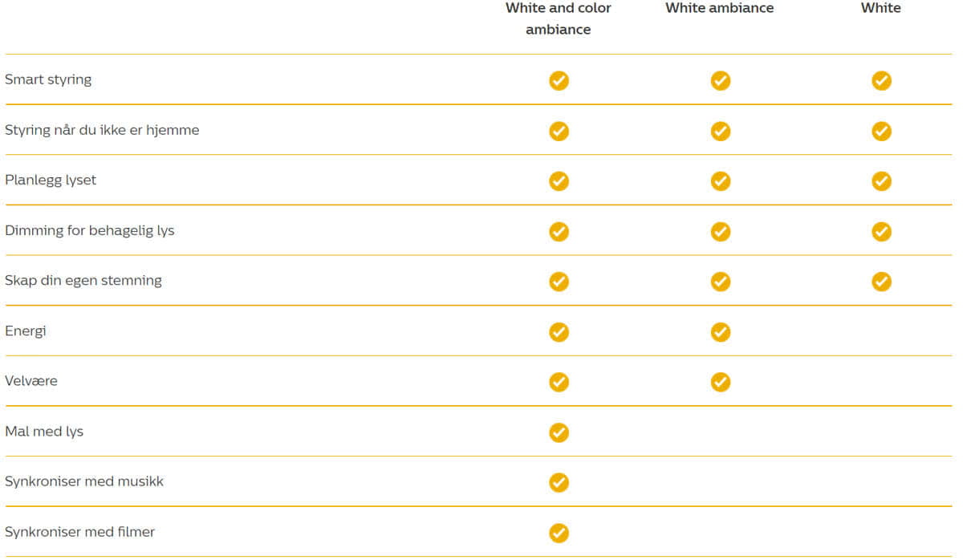Click the Dimming for behagelig lys label
This screenshot has width=963, height=560.
click(x=90, y=230)
